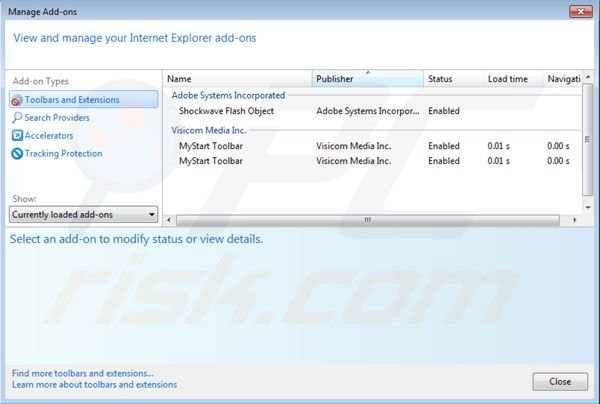
Task: Click the Toolbars and Extensions gear icon
Action: click(x=16, y=100)
